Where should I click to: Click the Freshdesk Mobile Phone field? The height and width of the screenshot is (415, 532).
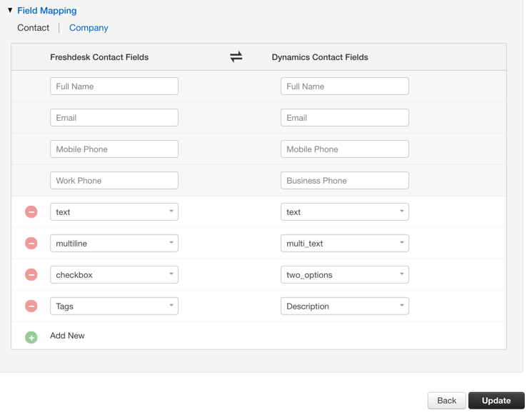114,149
